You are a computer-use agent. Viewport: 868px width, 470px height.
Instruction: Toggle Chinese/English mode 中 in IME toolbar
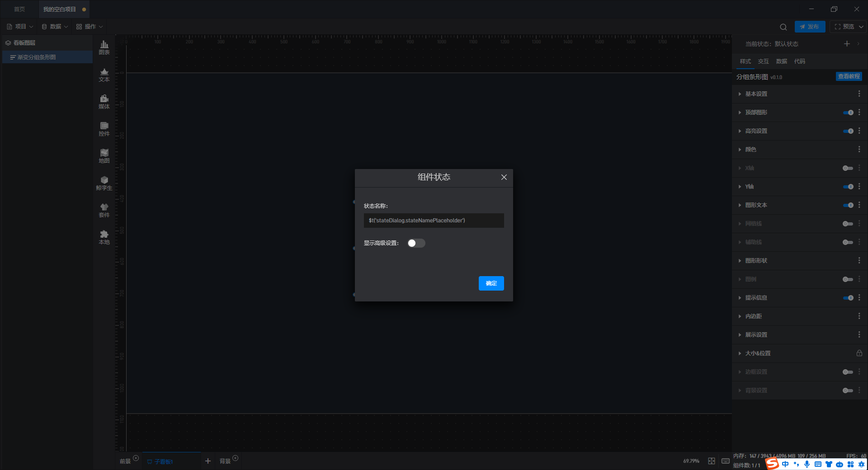[785, 464]
